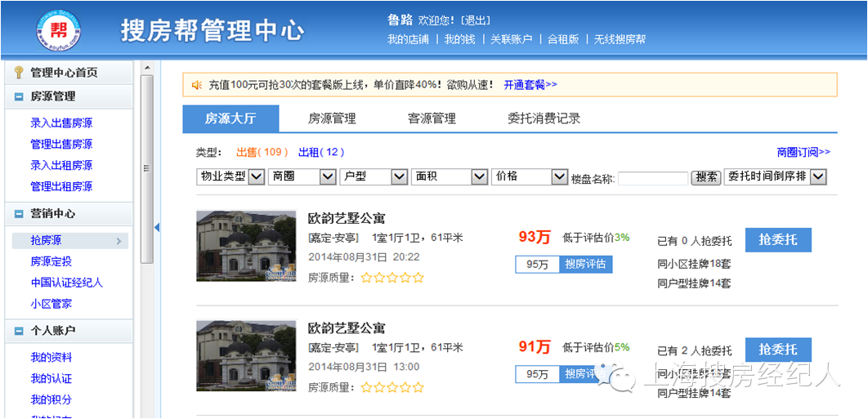Open 户型 dropdown filter
The image size is (868, 419).
coord(374,176)
